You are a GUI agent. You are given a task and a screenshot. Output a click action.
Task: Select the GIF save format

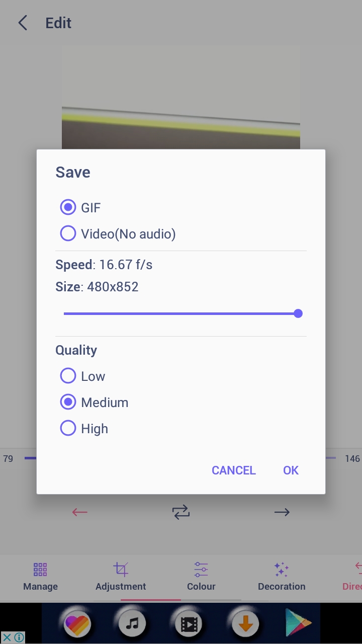click(x=68, y=207)
